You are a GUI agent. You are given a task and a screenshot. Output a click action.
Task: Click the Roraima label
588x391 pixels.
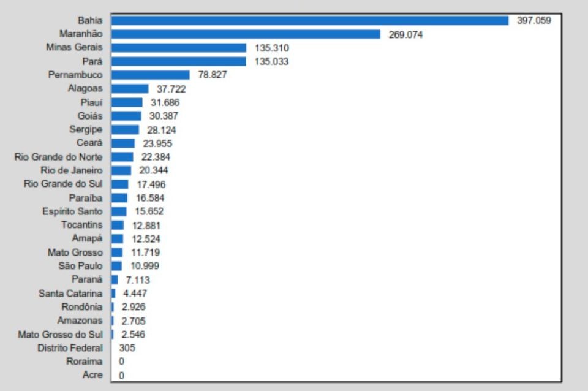85,362
